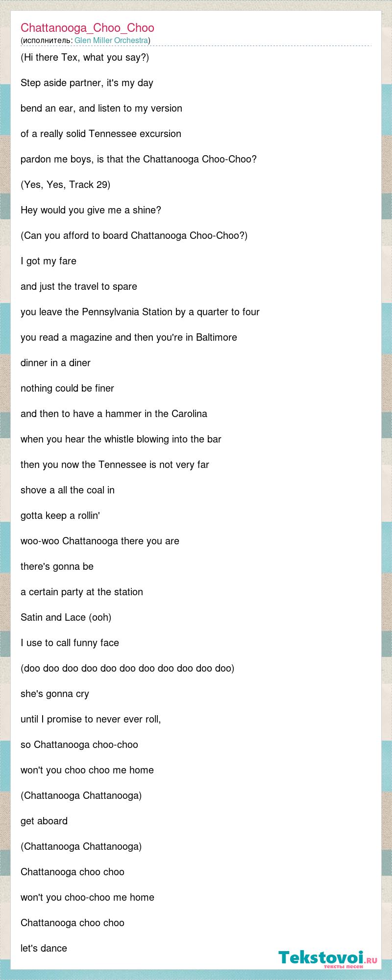Viewport: 392px width, 980px height.
Task: Click the '(Yes, Yes, Track 29)' lyric
Action: pyautogui.click(x=65, y=185)
